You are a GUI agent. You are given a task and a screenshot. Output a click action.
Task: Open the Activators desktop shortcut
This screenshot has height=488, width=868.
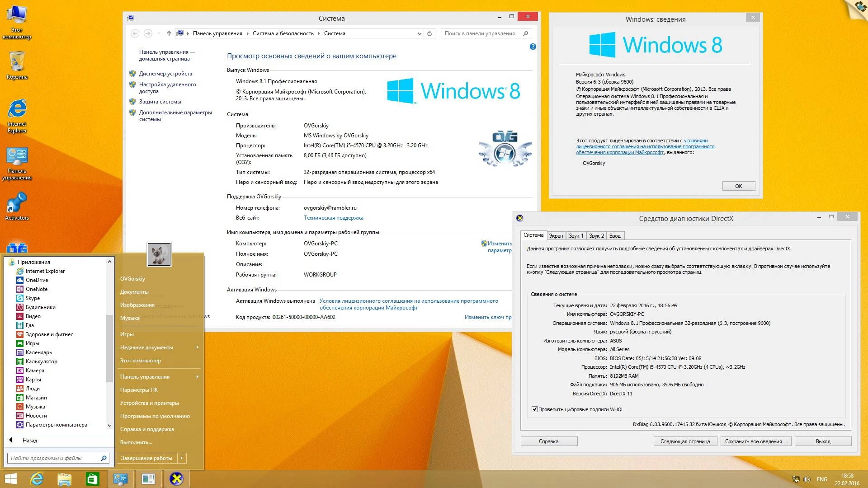pyautogui.click(x=17, y=206)
